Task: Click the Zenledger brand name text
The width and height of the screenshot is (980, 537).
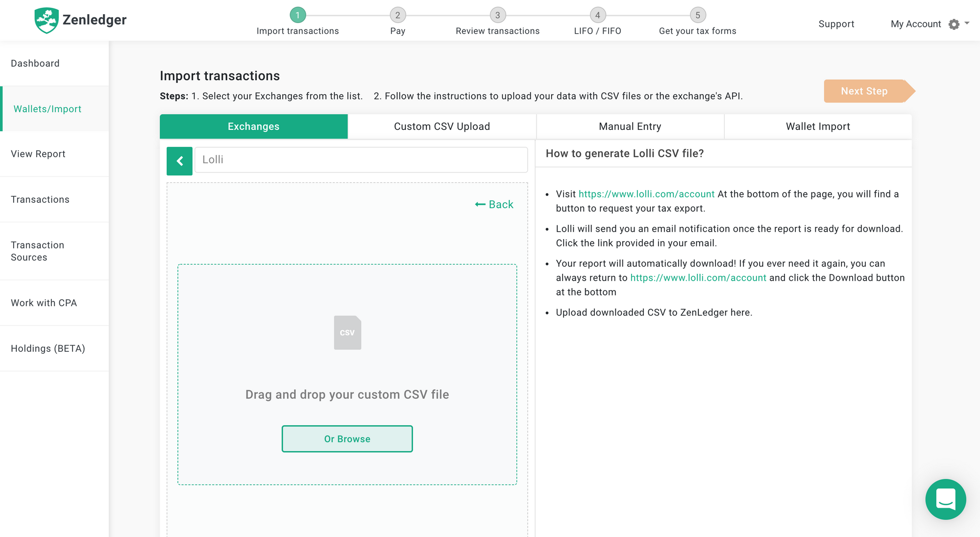Action: pos(95,20)
